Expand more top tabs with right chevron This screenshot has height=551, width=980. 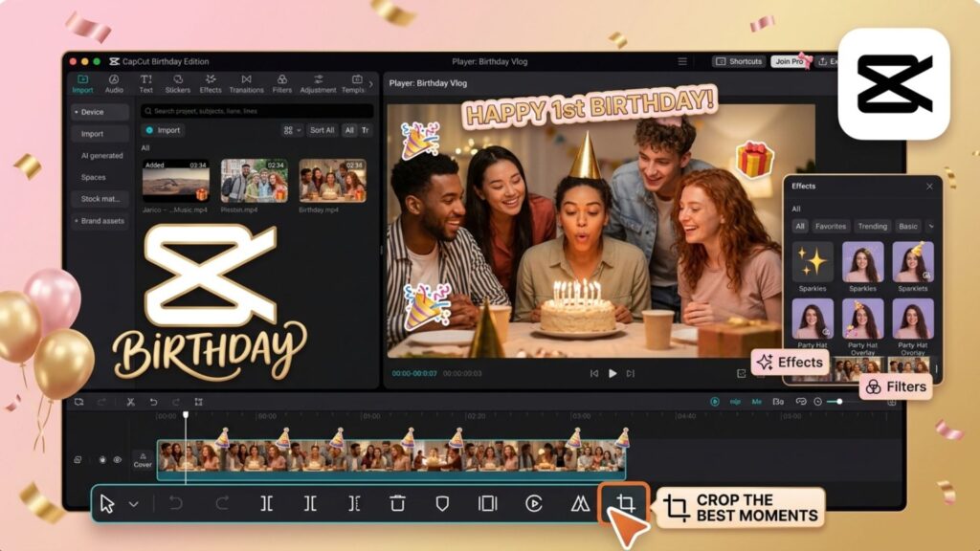370,84
